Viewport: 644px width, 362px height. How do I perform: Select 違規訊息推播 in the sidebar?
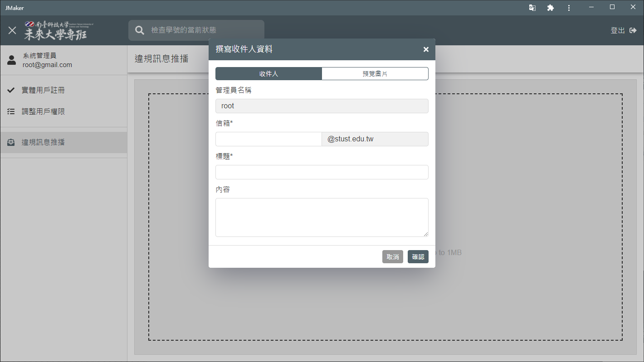63,142
